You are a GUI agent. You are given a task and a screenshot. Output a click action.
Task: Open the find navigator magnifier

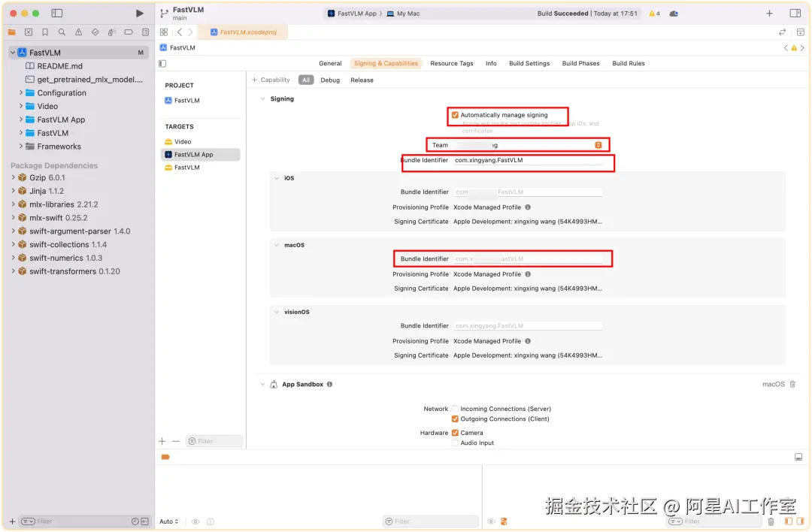pos(62,32)
